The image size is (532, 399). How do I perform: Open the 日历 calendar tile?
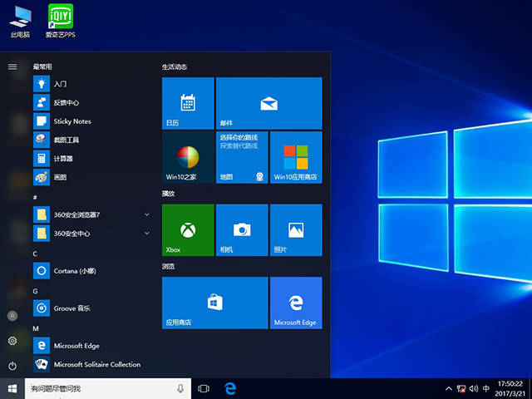click(187, 103)
